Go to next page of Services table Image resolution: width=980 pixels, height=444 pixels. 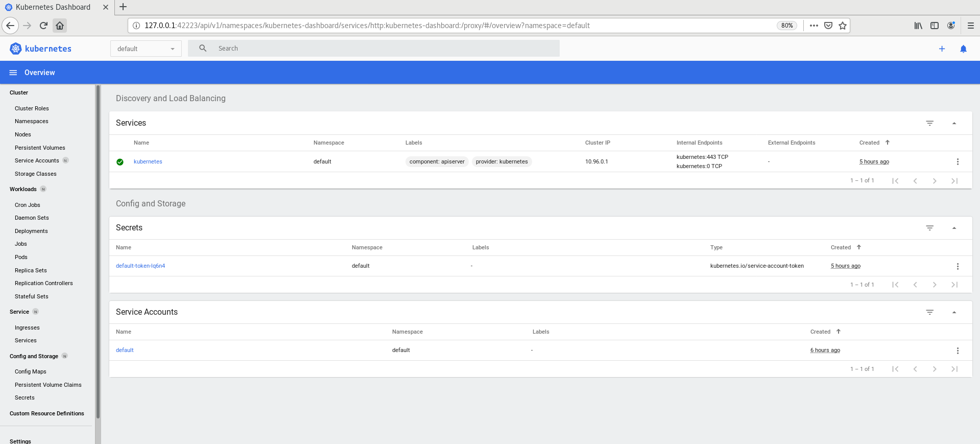(x=935, y=180)
